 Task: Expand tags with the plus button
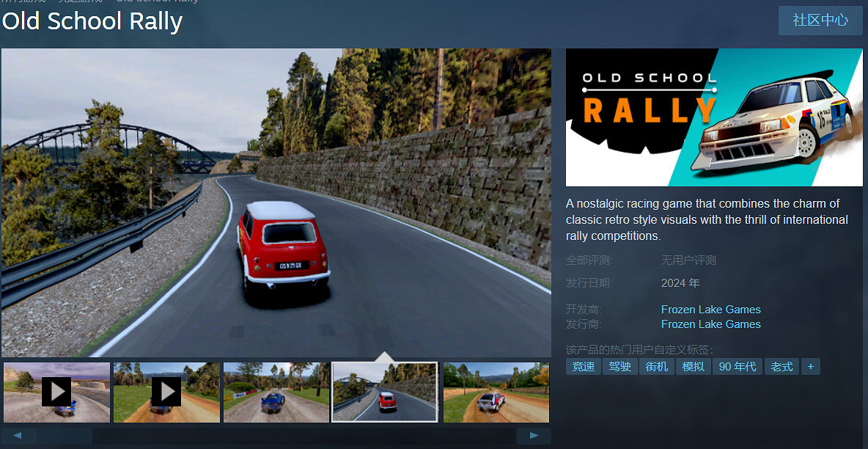(x=810, y=366)
